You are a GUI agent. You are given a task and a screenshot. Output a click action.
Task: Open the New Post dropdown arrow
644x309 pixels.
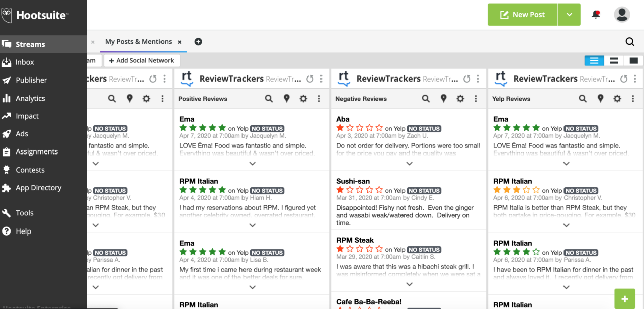point(569,15)
